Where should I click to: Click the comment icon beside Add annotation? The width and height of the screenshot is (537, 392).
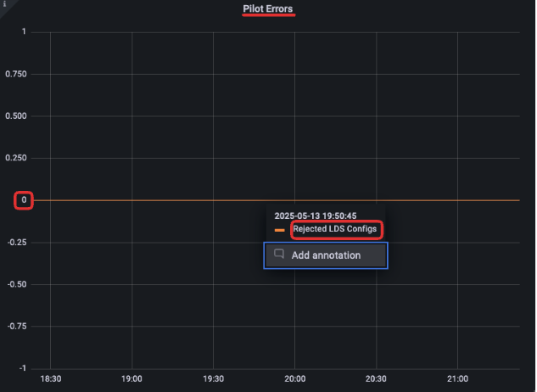point(279,254)
